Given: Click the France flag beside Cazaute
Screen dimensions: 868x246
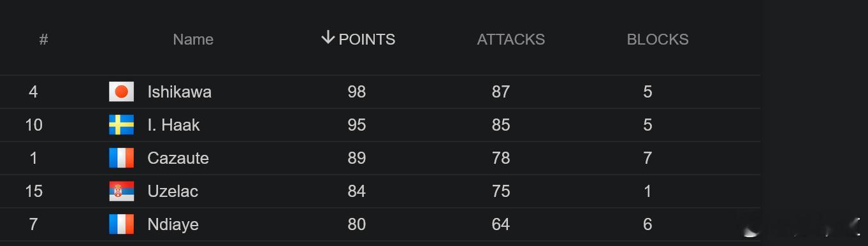Looking at the screenshot, I should click(x=121, y=158).
